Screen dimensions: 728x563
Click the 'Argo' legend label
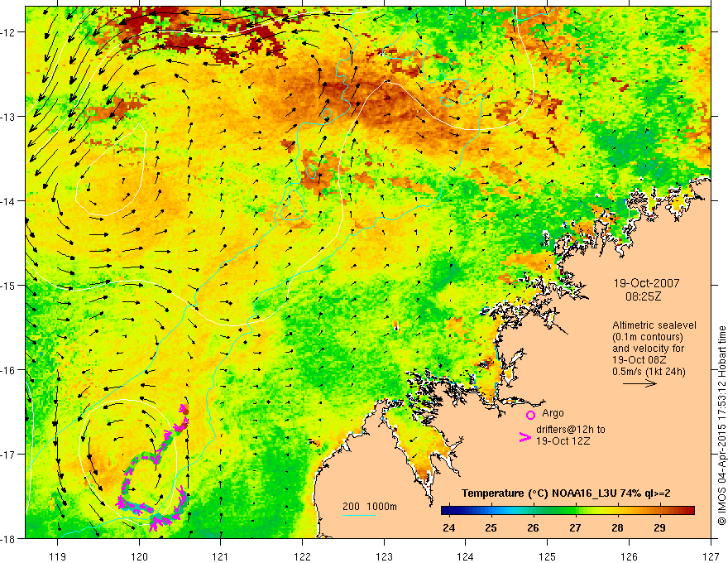pyautogui.click(x=553, y=413)
